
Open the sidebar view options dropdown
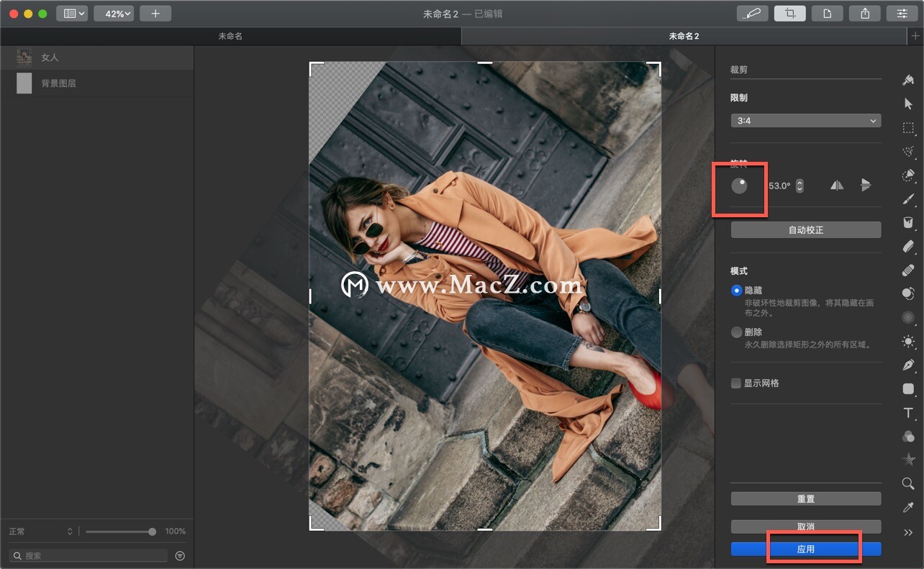click(72, 14)
